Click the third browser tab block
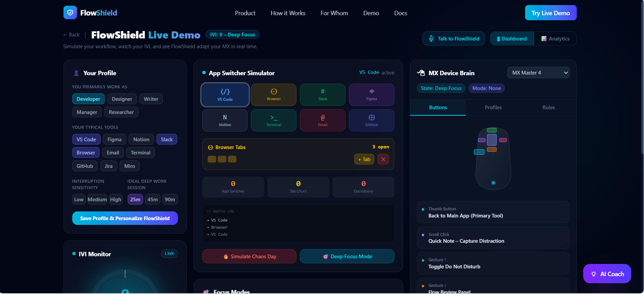Image resolution: width=644 pixels, height=294 pixels. [232, 159]
